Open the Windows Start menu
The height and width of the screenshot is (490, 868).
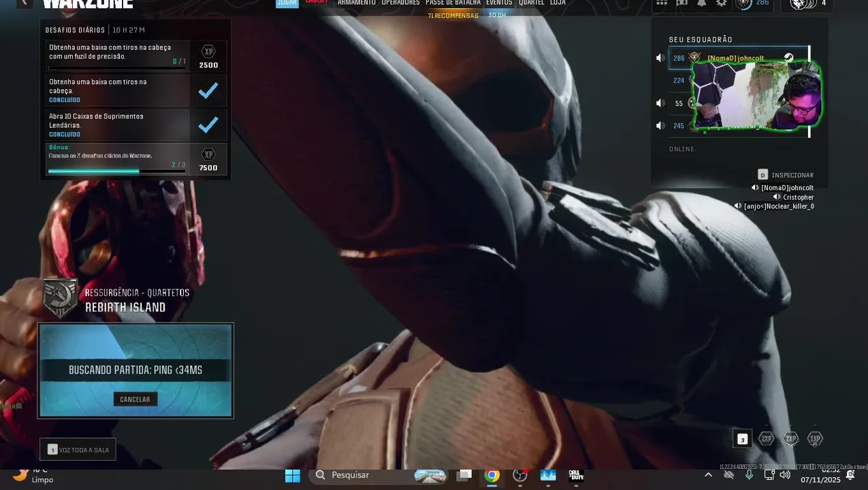[x=293, y=476]
